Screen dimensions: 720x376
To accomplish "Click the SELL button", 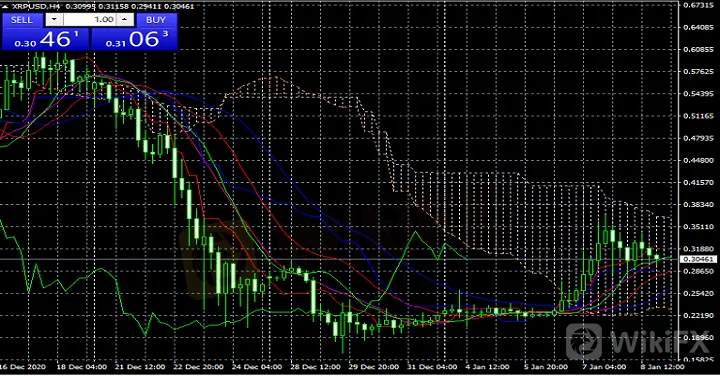I will (x=22, y=20).
